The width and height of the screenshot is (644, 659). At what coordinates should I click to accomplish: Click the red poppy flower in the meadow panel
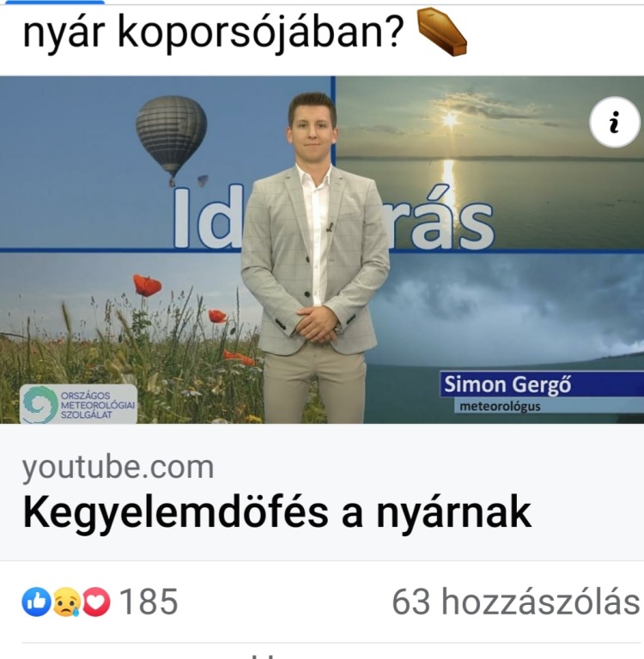coord(147,285)
